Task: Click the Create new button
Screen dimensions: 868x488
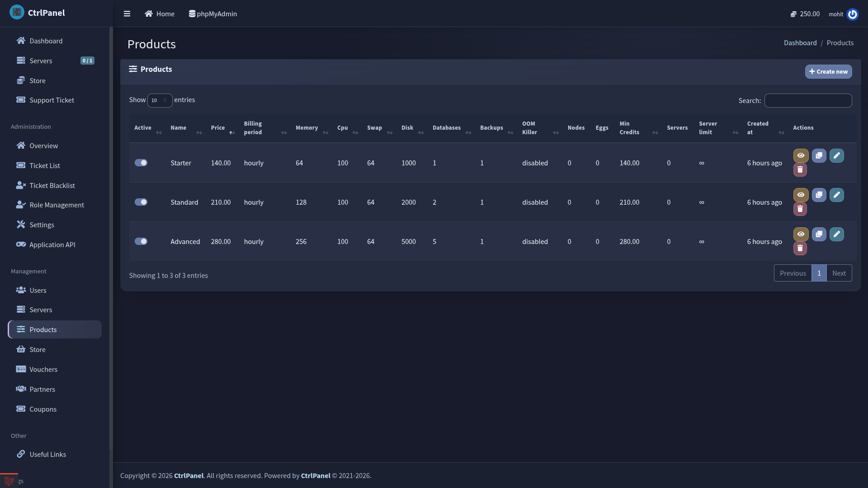Action: click(x=828, y=71)
